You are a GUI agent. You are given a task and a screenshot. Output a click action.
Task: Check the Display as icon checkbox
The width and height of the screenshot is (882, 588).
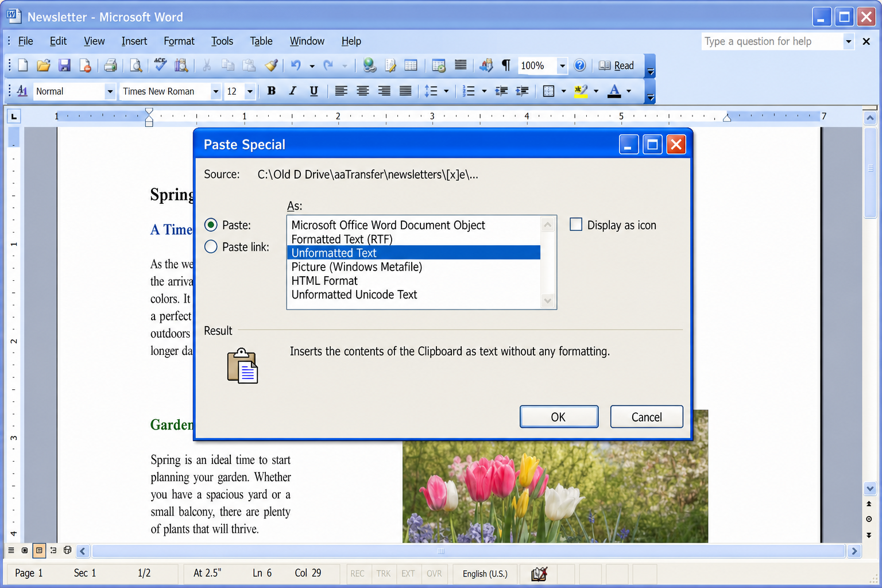[x=576, y=224]
